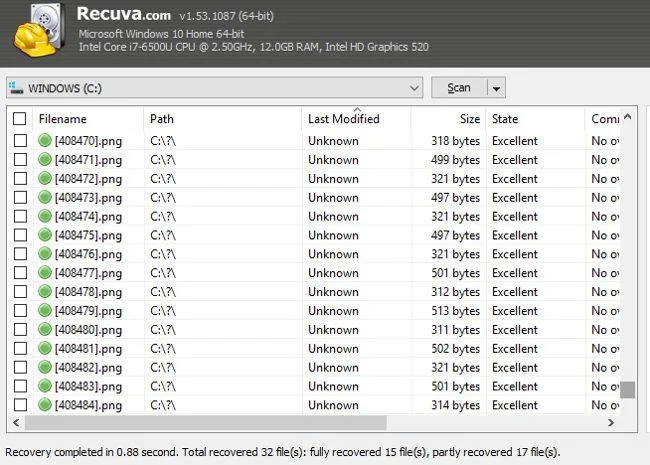Click the Recuva hard hat logo icon
This screenshot has height=465, width=650.
(39, 30)
